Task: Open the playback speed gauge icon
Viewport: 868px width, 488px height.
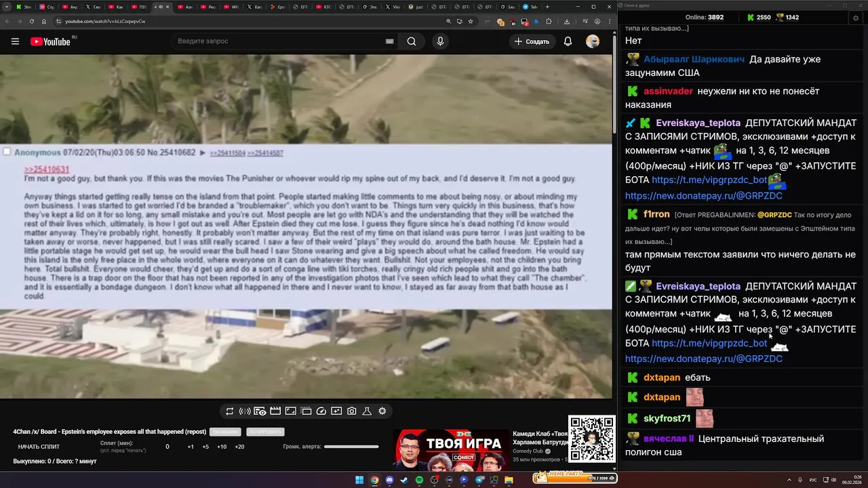Action: [x=321, y=411]
